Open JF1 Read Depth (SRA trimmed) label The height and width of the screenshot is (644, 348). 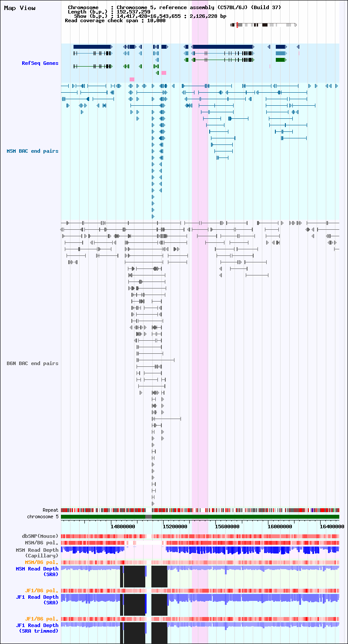point(37,628)
